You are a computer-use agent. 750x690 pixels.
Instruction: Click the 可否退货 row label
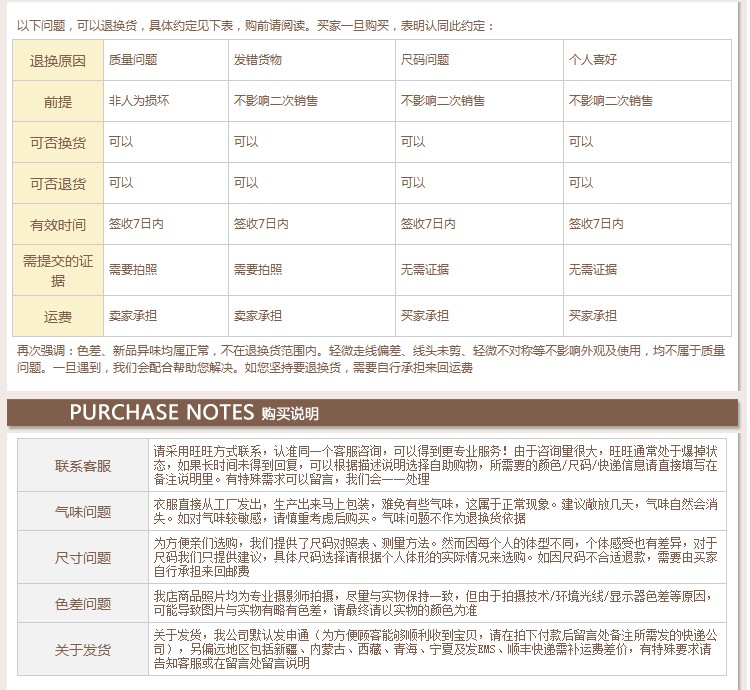(58, 184)
